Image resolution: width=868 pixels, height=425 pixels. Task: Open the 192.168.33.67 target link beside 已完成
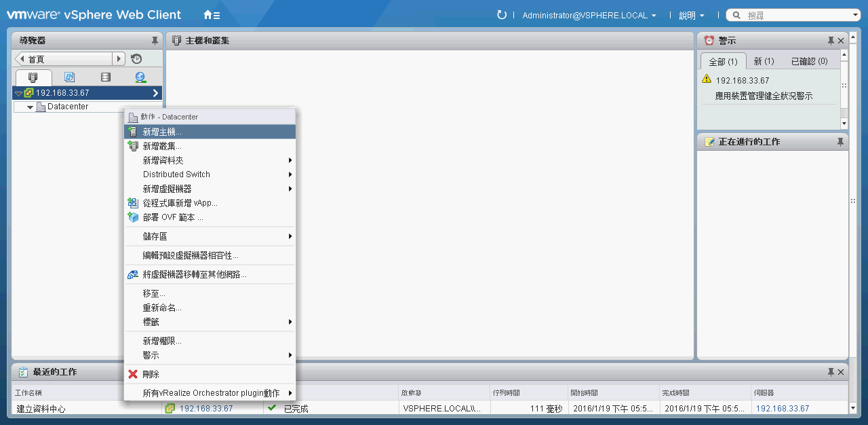(x=206, y=409)
